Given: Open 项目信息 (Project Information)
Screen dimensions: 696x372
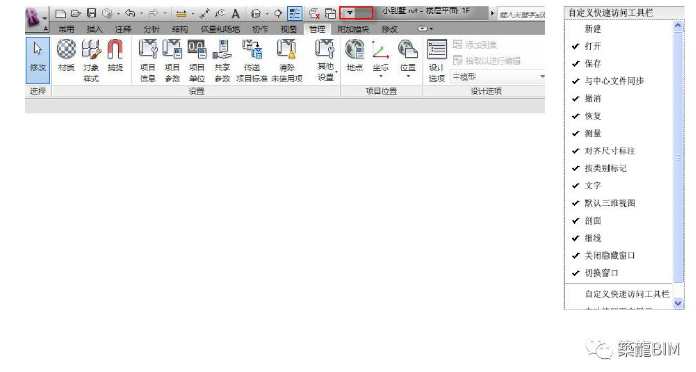Looking at the screenshot, I should click(148, 60).
